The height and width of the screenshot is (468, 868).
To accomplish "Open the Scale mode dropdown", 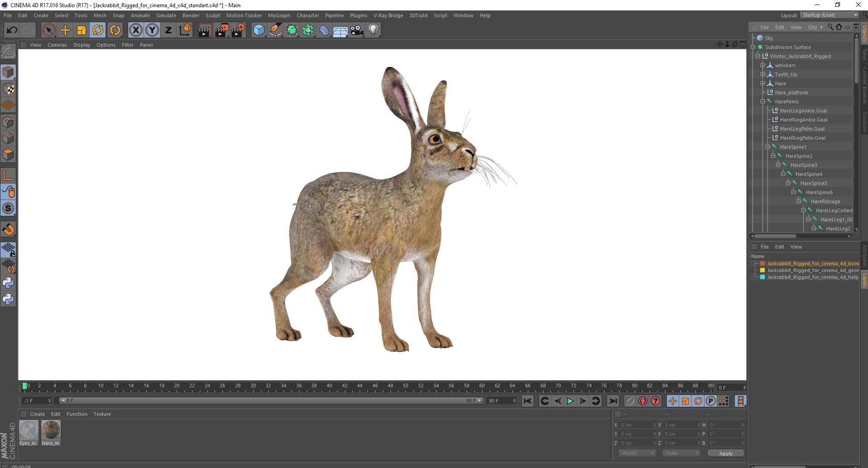I will click(681, 453).
